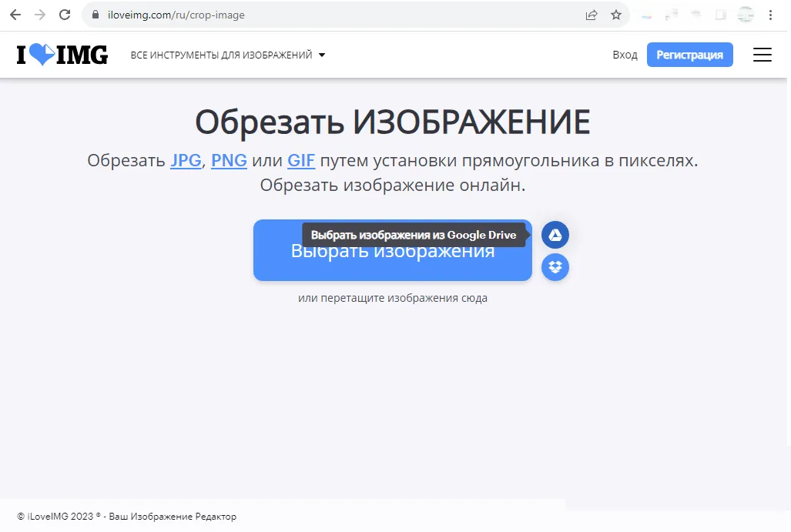Screen dimensions: 791x532
Task: Open the 'Вход' menu item
Action: point(625,55)
